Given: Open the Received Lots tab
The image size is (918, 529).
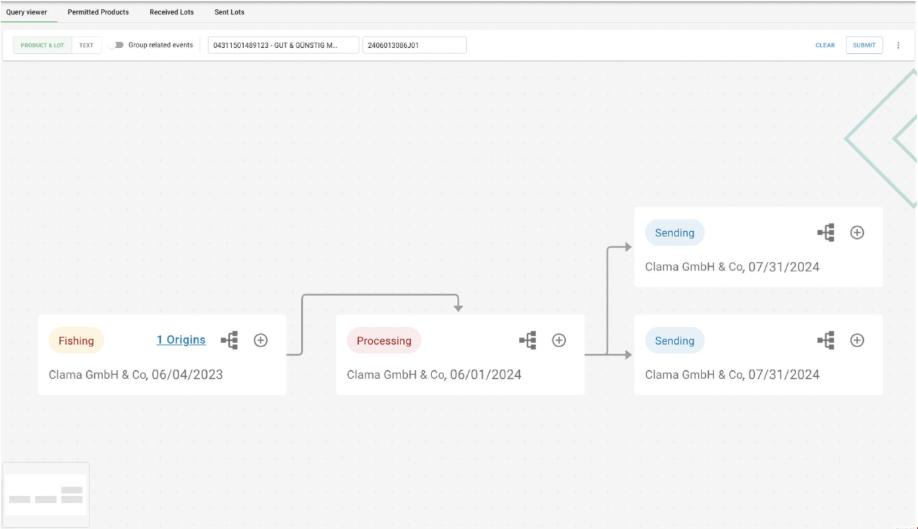Looking at the screenshot, I should [171, 12].
